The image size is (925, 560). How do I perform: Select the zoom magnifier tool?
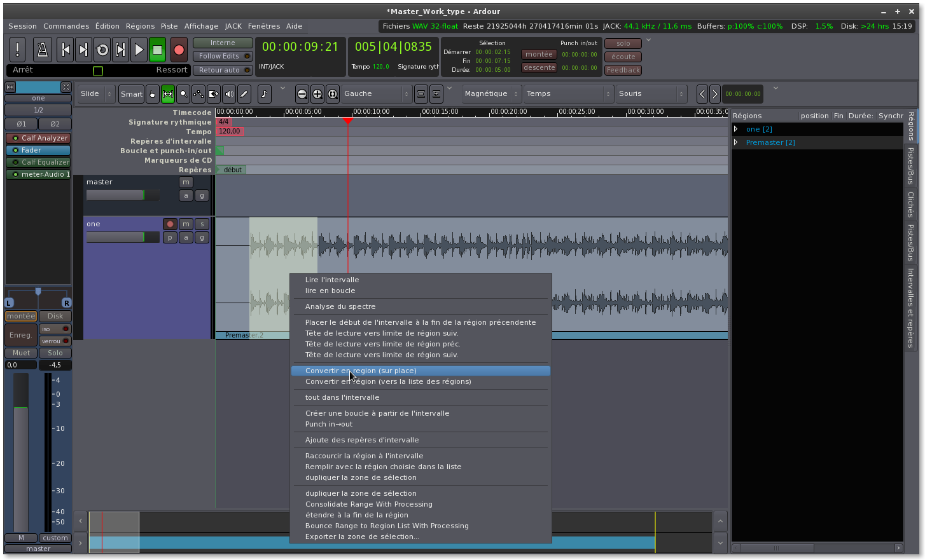[x=183, y=94]
